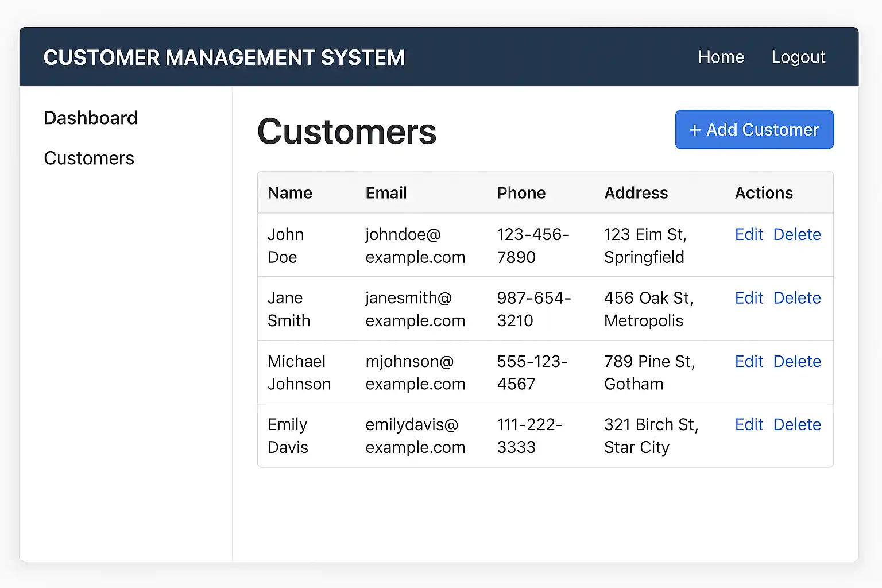Delete the John Doe customer
Viewport: 882px width, 588px height.
tap(797, 234)
